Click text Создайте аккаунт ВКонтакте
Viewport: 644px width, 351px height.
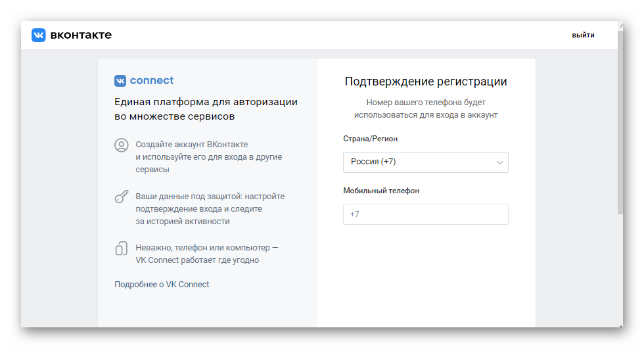(192, 145)
